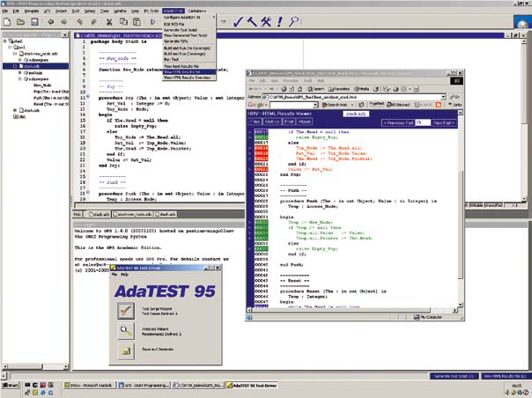Open the browser address bar dropdown
This screenshot has width=532, height=398.
(443, 97)
